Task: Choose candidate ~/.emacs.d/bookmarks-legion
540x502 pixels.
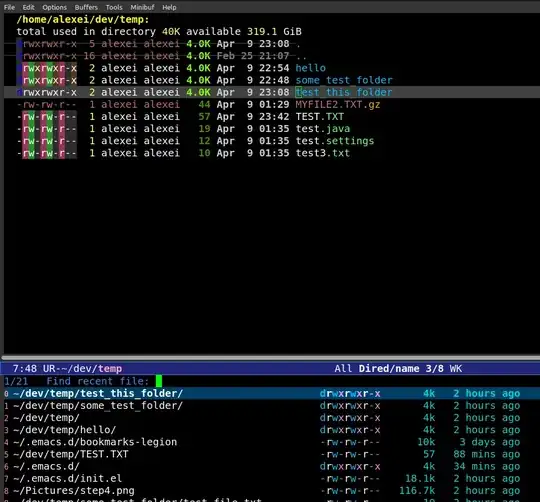Action: (x=95, y=442)
